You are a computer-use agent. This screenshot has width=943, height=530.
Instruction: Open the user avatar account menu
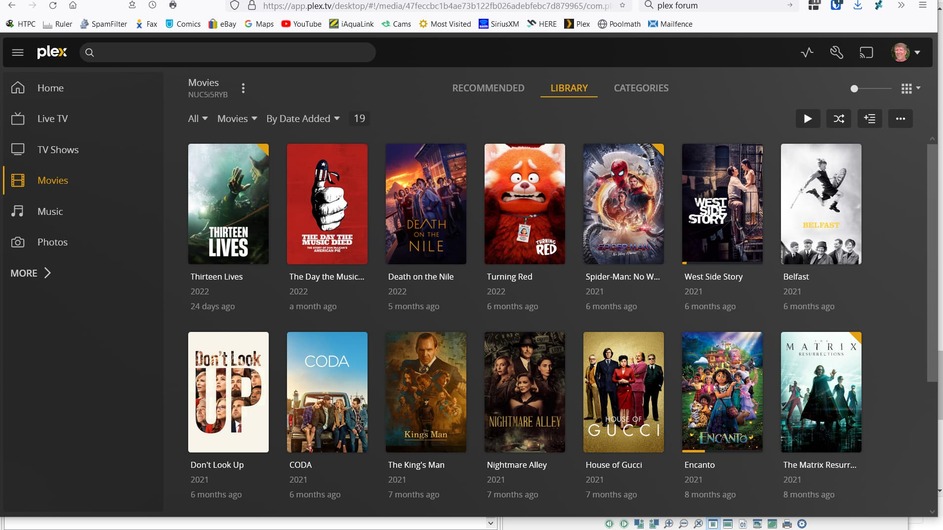tap(905, 52)
